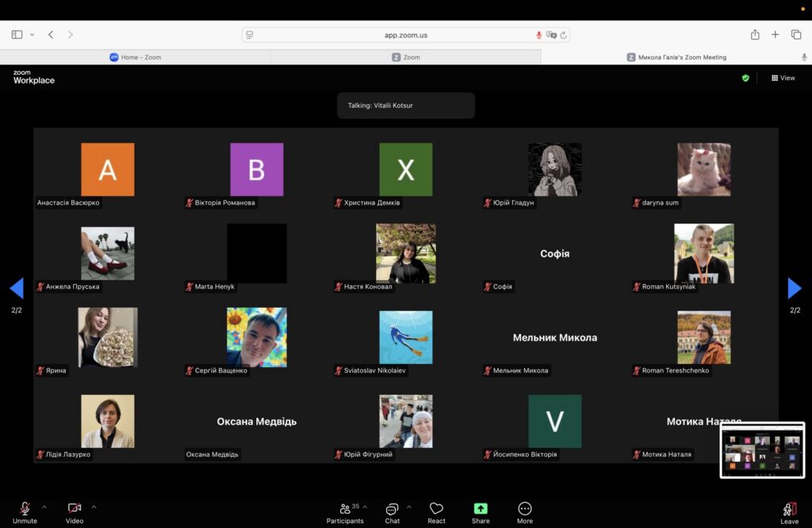The height and width of the screenshot is (528, 812).
Task: Reload the page in Safari
Action: pos(563,35)
